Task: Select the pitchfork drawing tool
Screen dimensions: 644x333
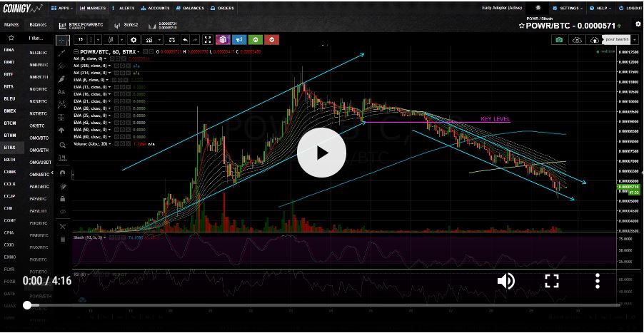Action: 62,66
